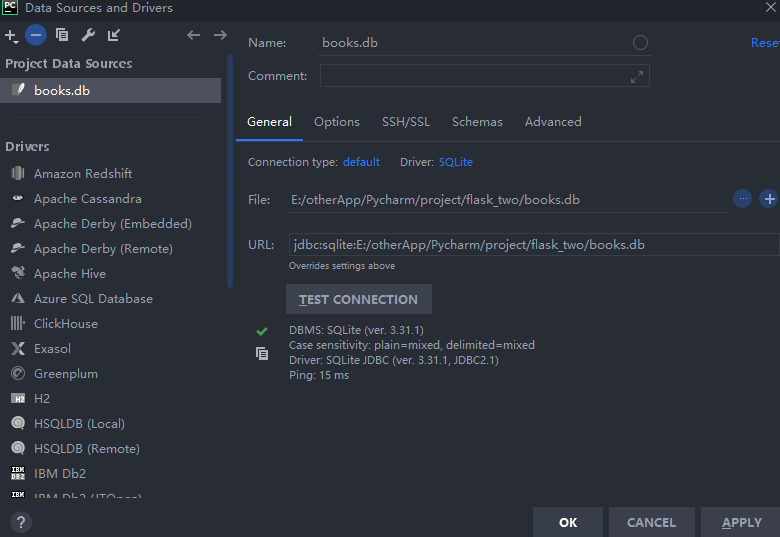Create new database file with plus button
The height and width of the screenshot is (537, 780).
[x=769, y=199]
